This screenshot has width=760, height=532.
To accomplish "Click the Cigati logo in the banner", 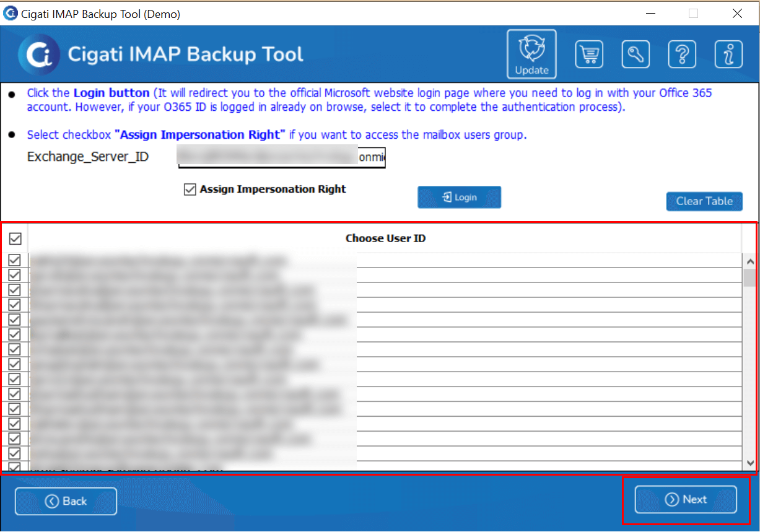I will 39,55.
